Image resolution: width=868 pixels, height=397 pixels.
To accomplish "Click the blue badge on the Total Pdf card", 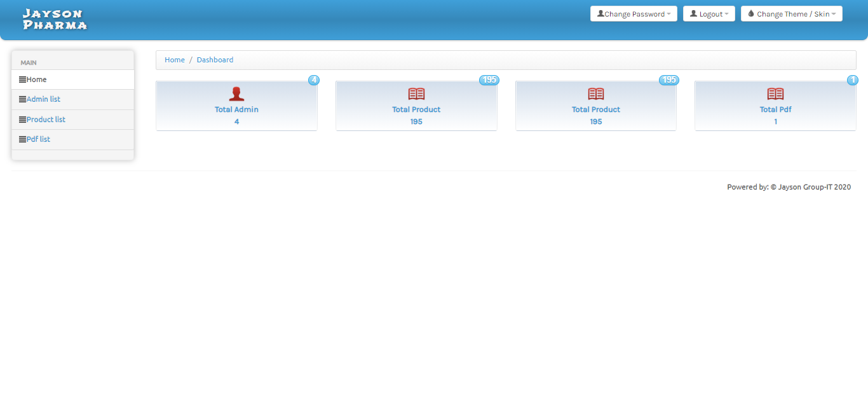I will point(853,80).
